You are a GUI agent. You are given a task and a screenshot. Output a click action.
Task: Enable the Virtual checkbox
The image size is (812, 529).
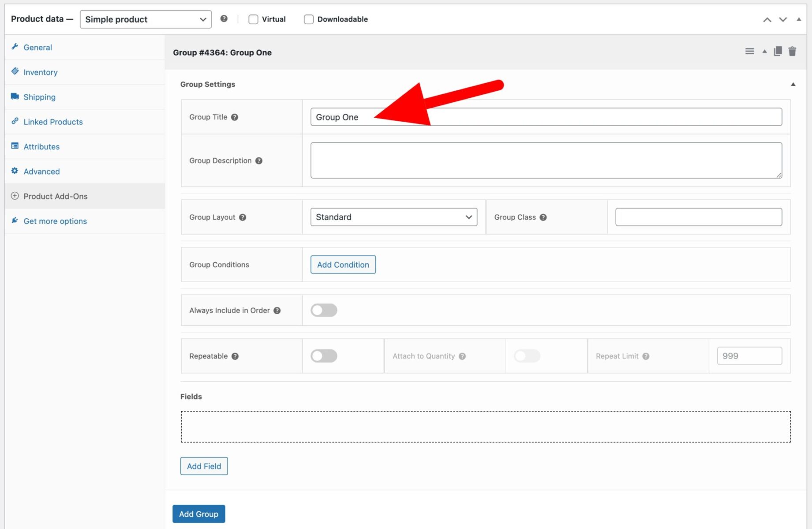point(253,19)
